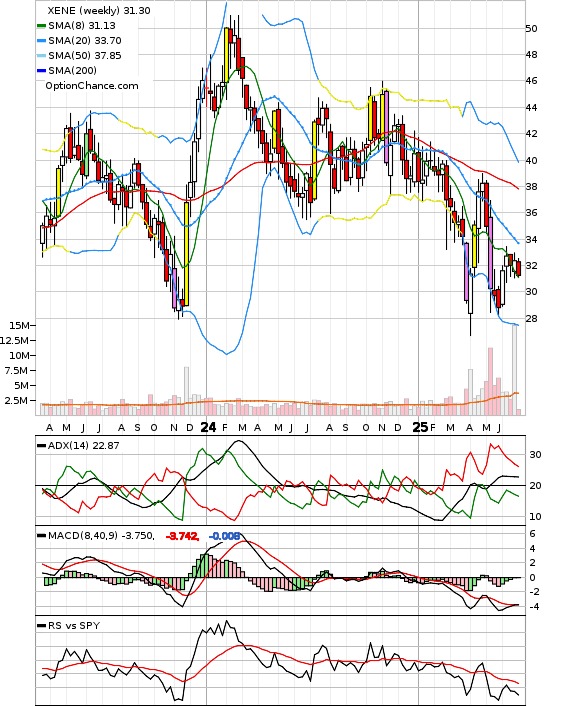Click the -4 label on MACD axis
This screenshot has height=706, width=566.
point(532,606)
